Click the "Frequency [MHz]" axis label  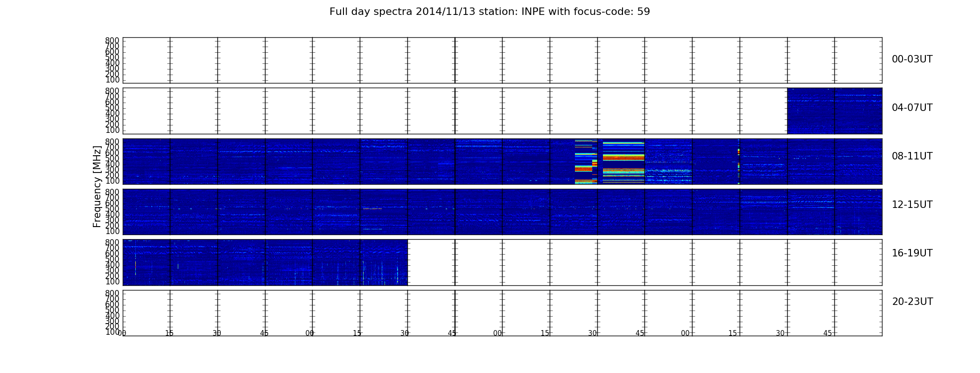[97, 186]
